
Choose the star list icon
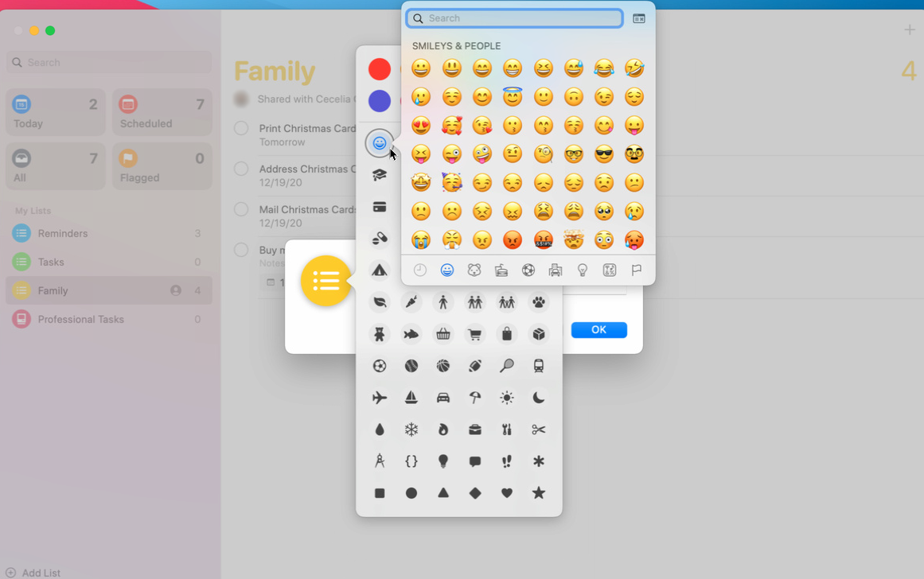[x=539, y=493]
